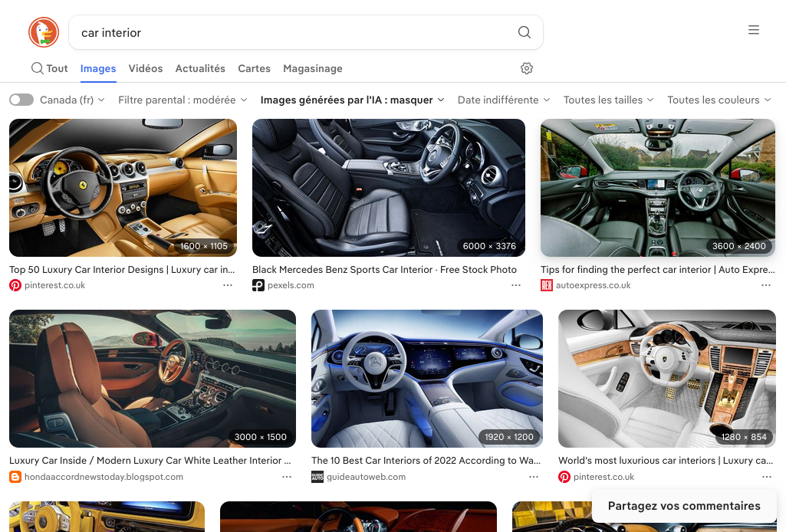This screenshot has width=786, height=532.
Task: Click the Pinterest icon under the Ferrari result
Action: point(15,284)
